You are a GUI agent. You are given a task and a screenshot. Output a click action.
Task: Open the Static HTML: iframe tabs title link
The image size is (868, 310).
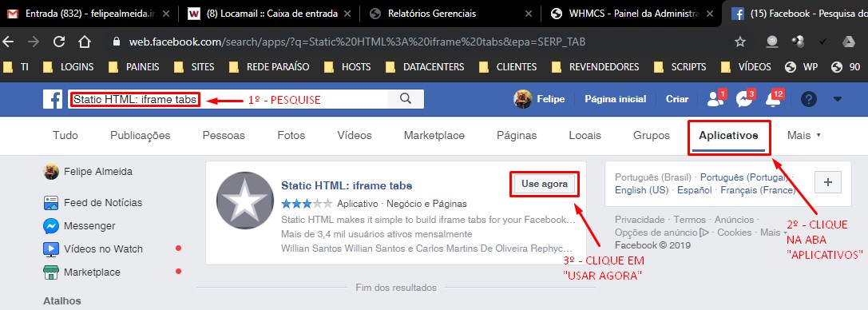(347, 185)
